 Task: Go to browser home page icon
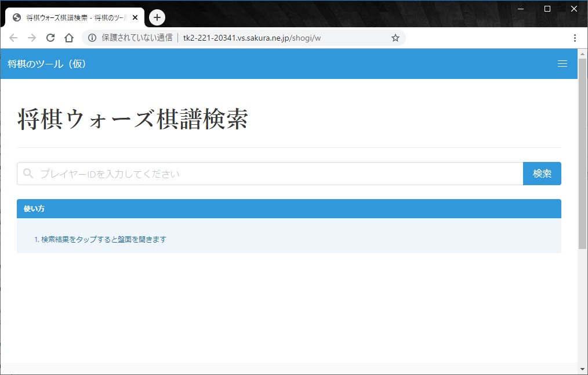click(69, 38)
